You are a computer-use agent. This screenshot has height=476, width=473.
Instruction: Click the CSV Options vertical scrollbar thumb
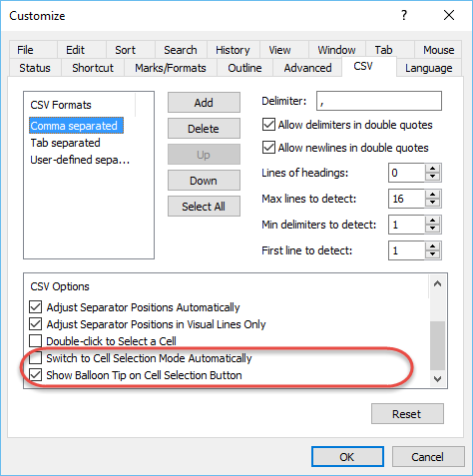[x=437, y=345]
